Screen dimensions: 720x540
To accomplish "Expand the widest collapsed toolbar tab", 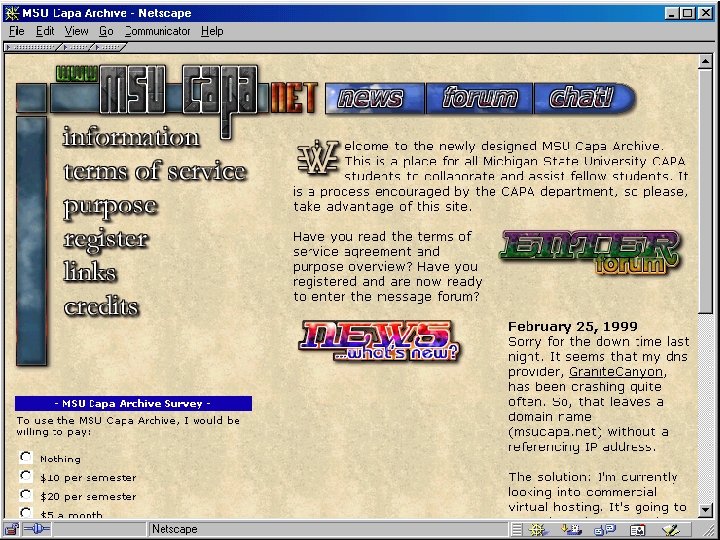I will click(32, 47).
